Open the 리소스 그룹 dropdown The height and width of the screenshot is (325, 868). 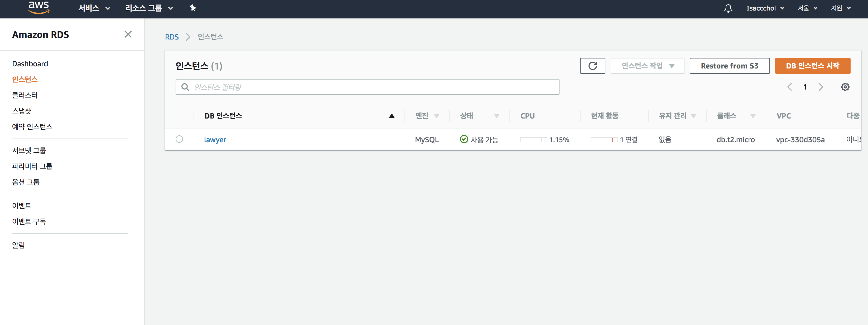[x=149, y=8]
